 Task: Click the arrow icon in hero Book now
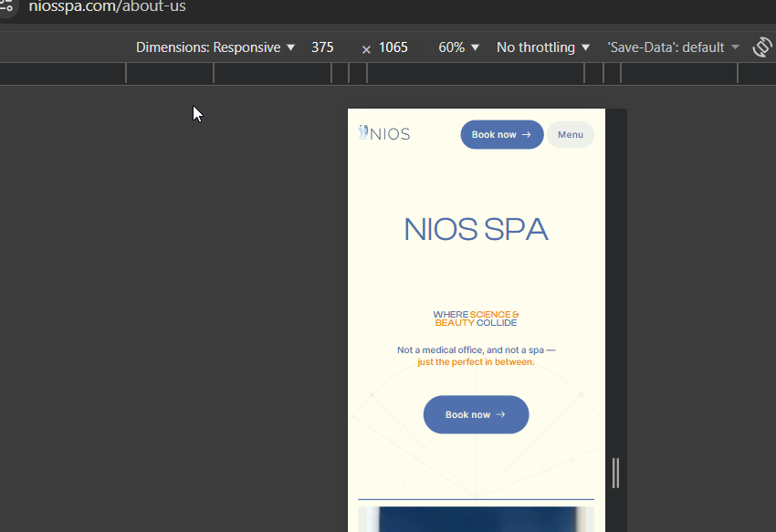[500, 415]
